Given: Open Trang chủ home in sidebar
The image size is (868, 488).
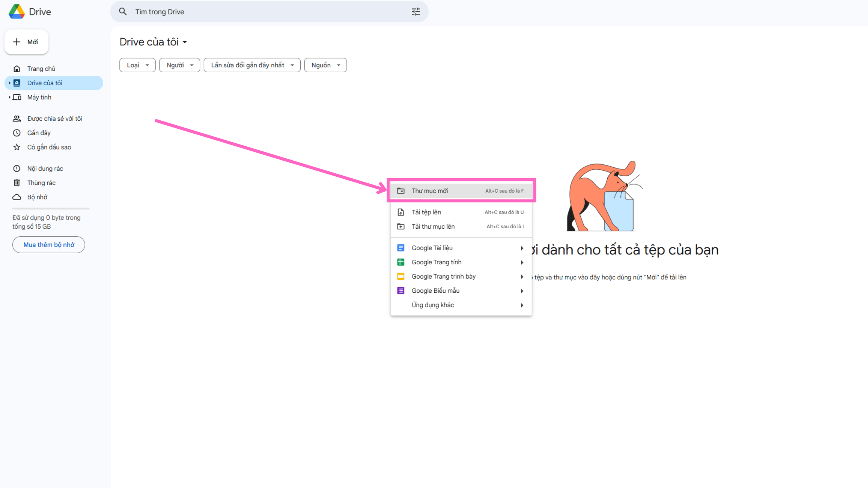Looking at the screenshot, I should (41, 69).
